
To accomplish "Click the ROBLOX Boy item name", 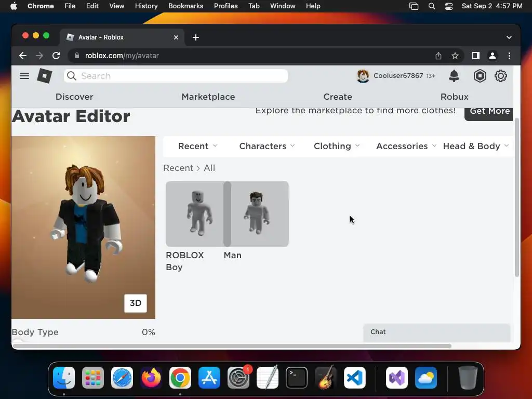I will click(184, 261).
